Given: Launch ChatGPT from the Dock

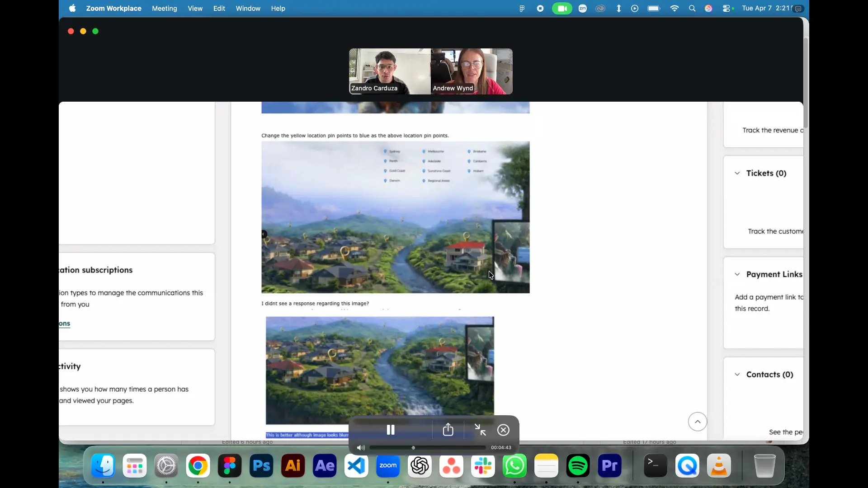Looking at the screenshot, I should pyautogui.click(x=420, y=465).
